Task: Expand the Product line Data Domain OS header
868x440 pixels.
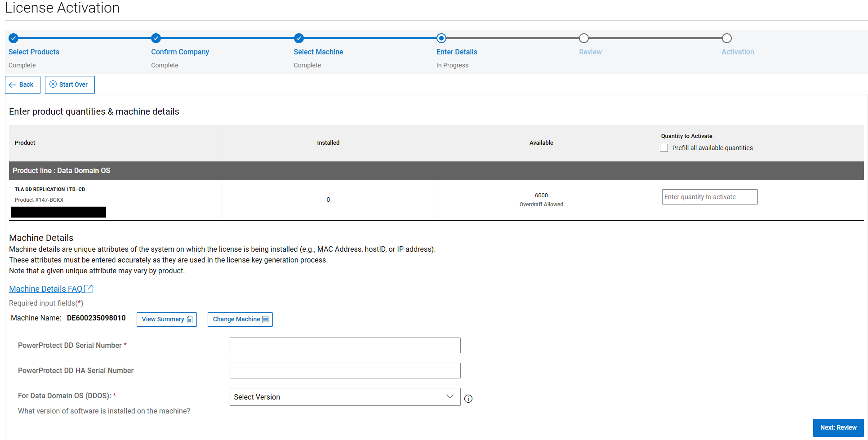Action: click(62, 170)
